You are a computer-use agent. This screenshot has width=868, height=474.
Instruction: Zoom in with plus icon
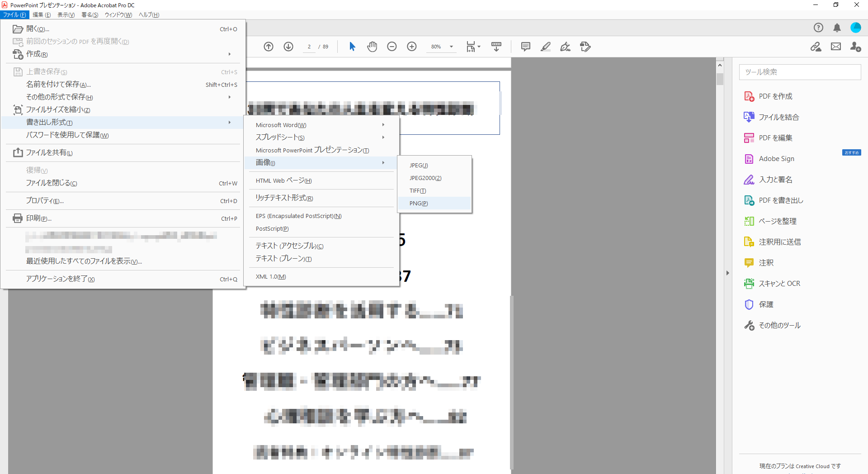point(412,47)
